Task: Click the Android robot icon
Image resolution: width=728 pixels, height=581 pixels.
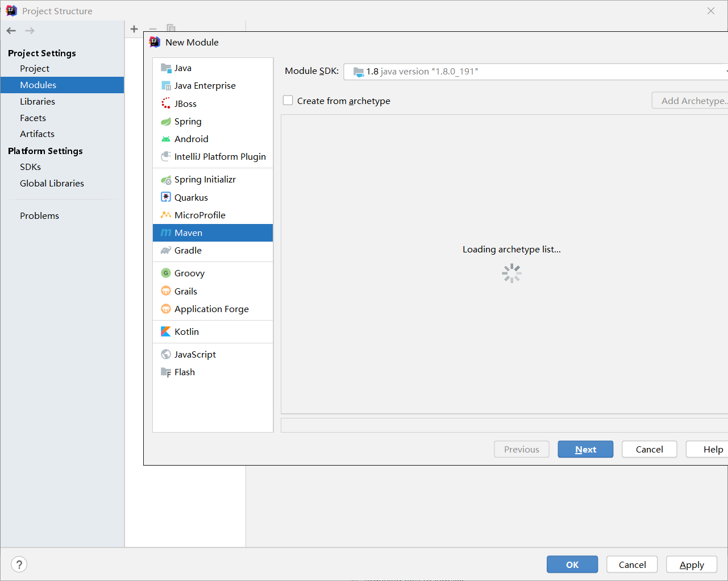Action: click(x=166, y=139)
